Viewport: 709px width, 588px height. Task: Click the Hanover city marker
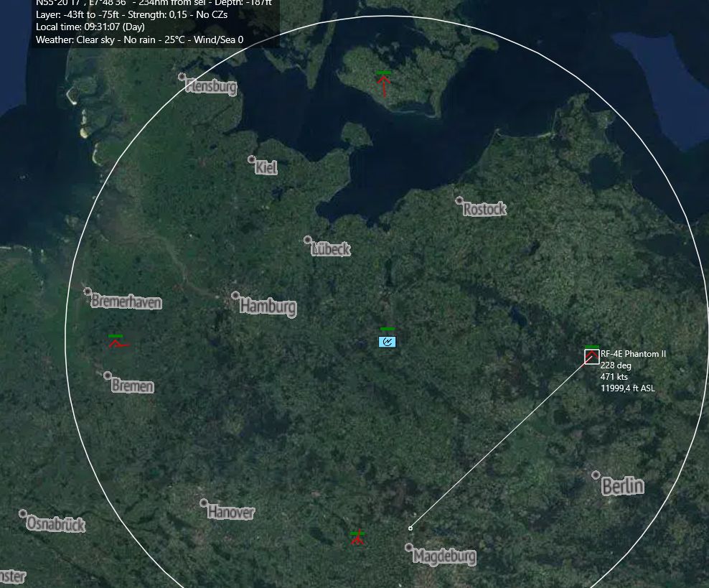click(x=204, y=503)
